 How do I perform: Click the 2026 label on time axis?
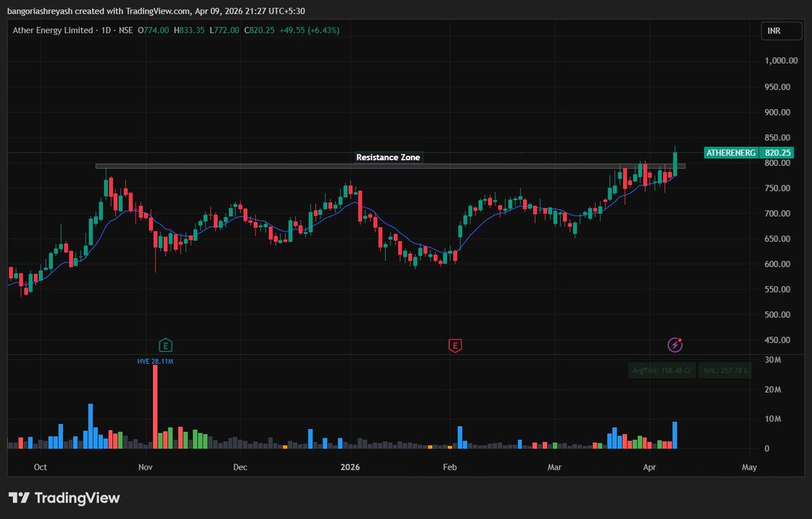click(350, 468)
